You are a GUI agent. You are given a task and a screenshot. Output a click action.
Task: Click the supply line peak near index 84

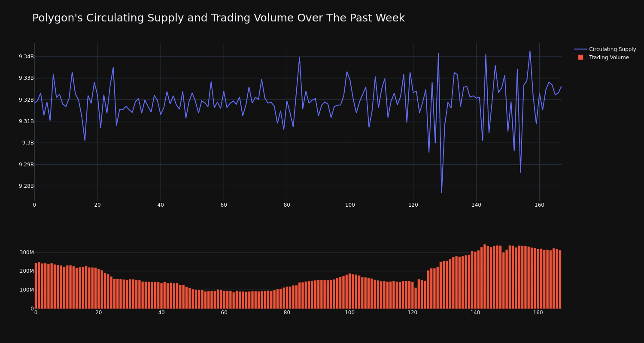[x=300, y=57]
